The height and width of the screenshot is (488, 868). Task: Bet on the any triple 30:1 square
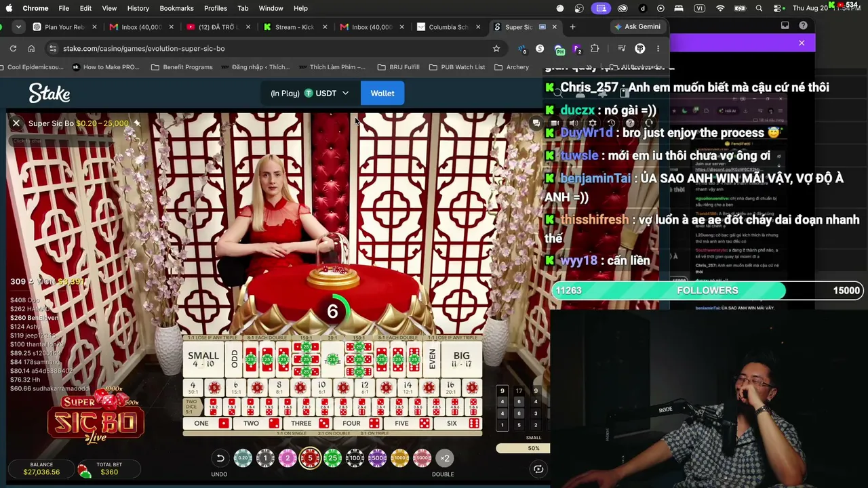coord(332,359)
